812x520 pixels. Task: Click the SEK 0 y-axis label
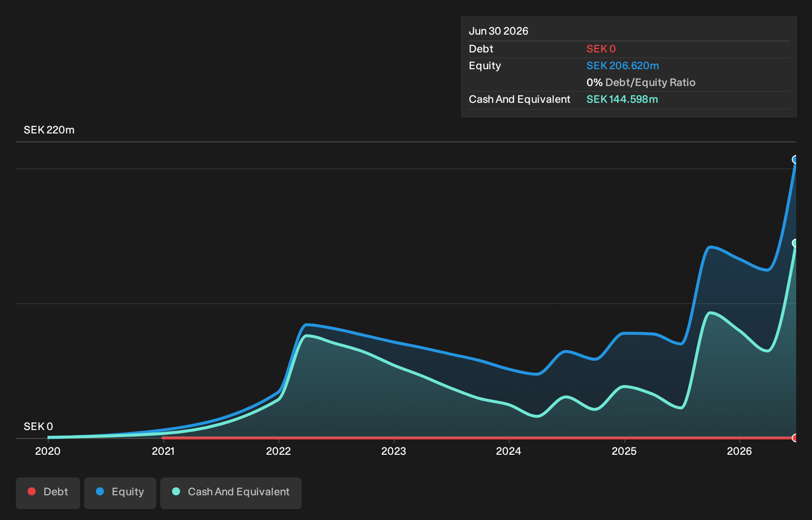tap(38, 427)
